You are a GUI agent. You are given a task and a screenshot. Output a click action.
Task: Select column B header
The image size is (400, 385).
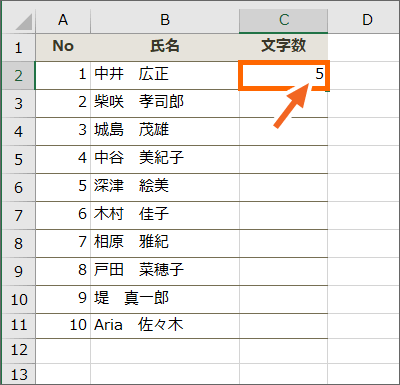point(165,20)
